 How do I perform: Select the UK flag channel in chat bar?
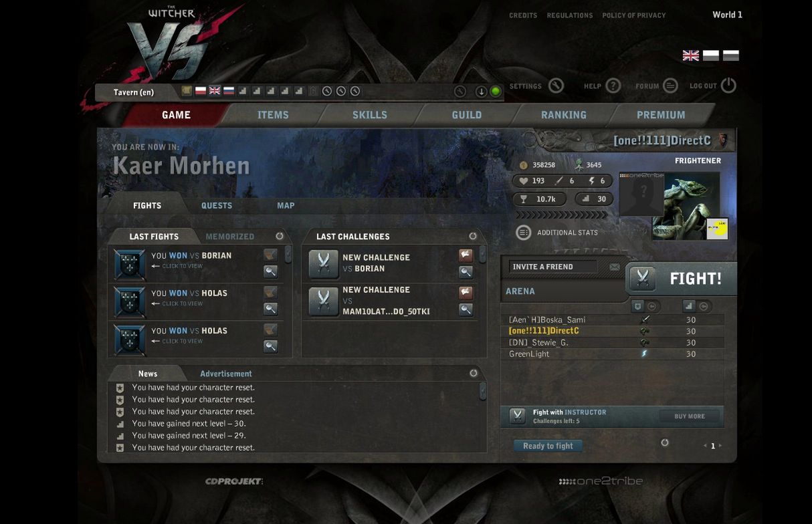pyautogui.click(x=215, y=91)
